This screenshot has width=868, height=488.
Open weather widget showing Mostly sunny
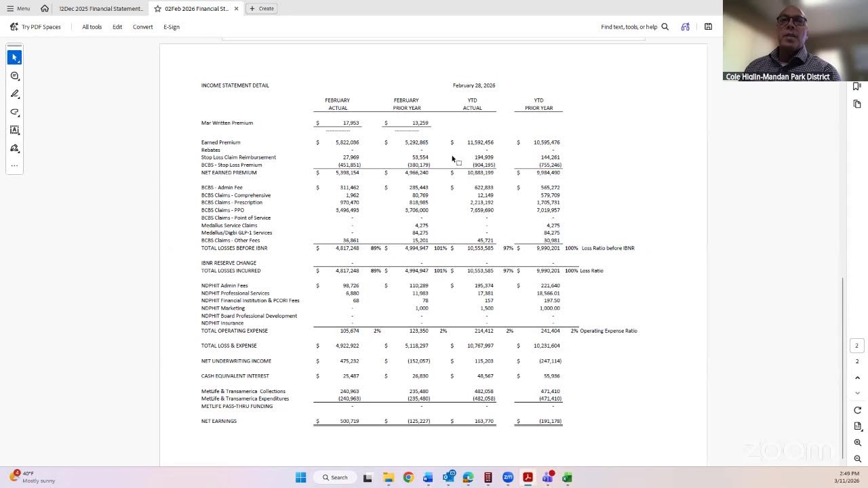[x=33, y=477]
